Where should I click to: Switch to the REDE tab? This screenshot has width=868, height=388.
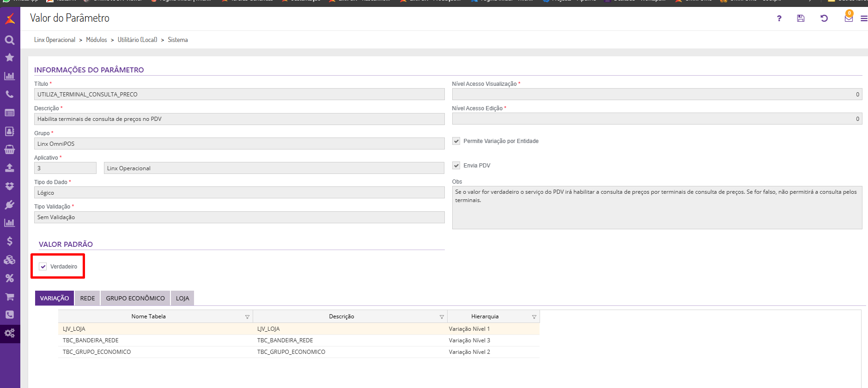click(x=87, y=298)
